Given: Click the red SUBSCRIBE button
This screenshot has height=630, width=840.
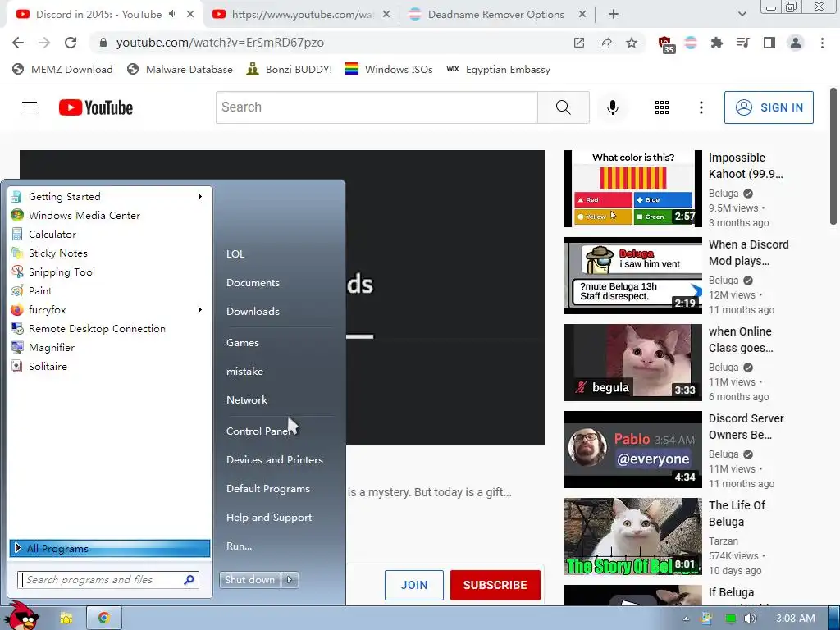Looking at the screenshot, I should coord(495,585).
